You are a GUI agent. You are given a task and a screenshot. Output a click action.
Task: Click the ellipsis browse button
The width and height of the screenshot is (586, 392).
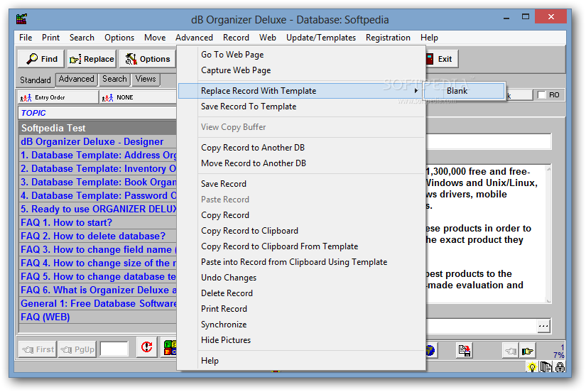(543, 326)
